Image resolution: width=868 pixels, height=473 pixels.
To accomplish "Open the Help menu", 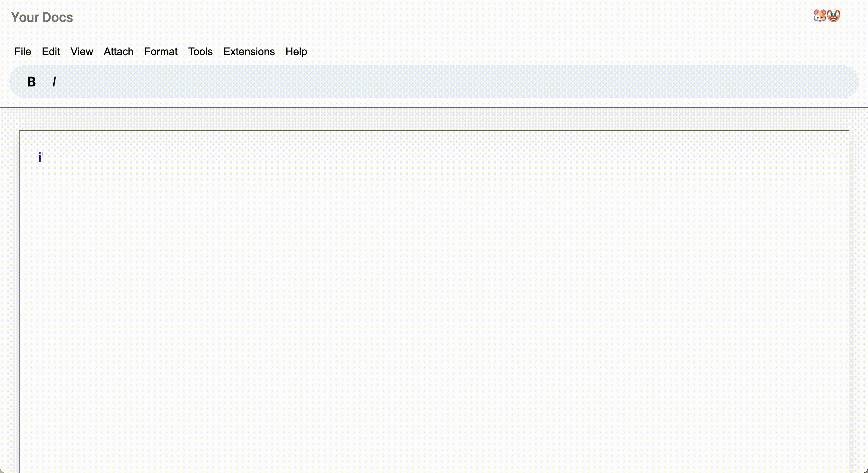I will (296, 52).
